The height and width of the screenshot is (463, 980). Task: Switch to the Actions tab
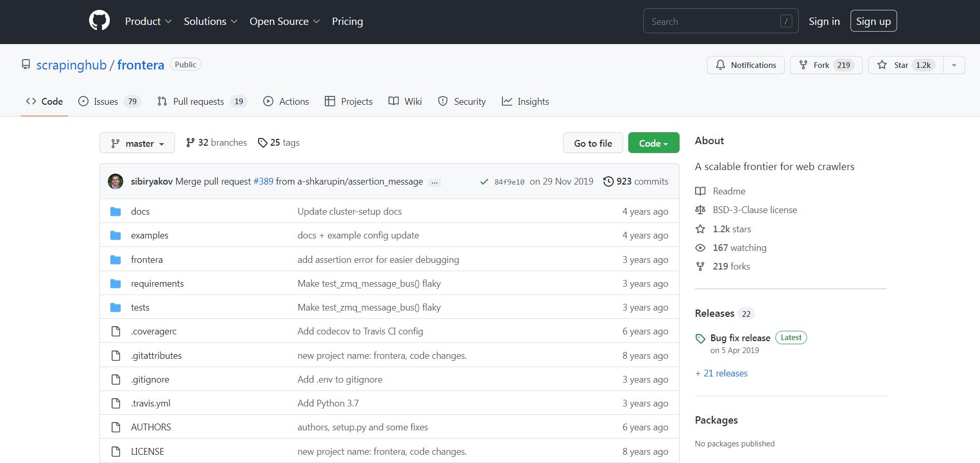[x=286, y=102]
